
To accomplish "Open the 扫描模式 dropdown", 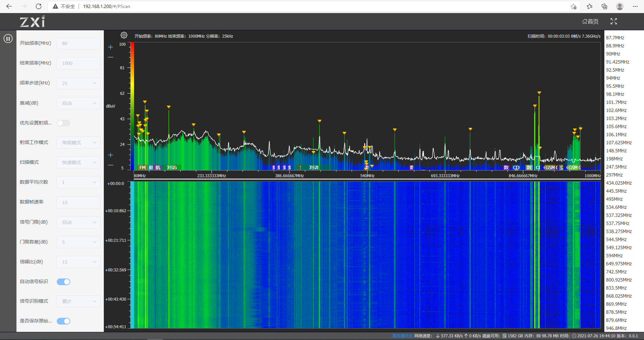I will point(79,162).
